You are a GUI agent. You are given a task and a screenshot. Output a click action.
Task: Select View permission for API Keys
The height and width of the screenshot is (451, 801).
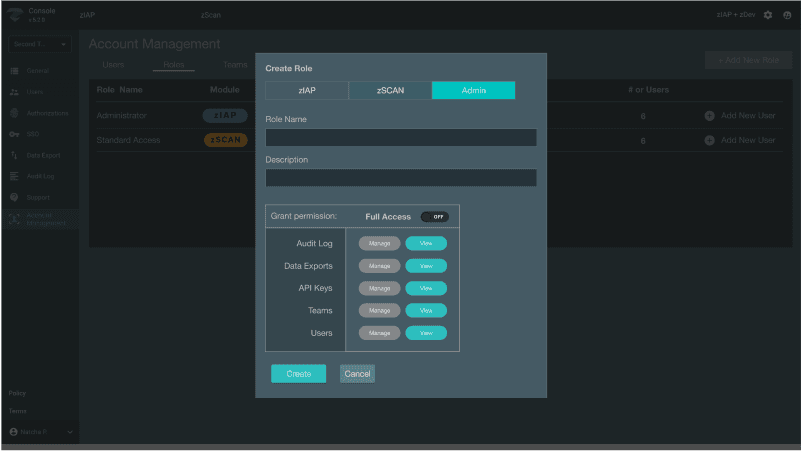tap(426, 288)
